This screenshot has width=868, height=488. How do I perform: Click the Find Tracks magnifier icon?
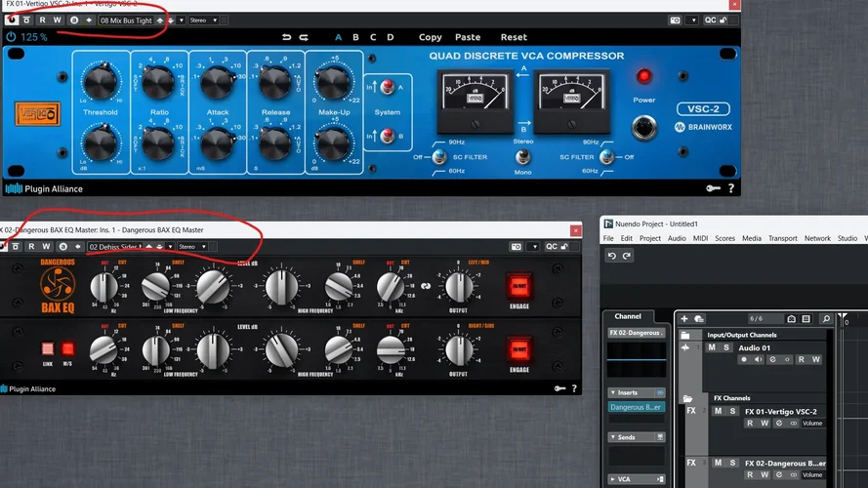pos(826,319)
